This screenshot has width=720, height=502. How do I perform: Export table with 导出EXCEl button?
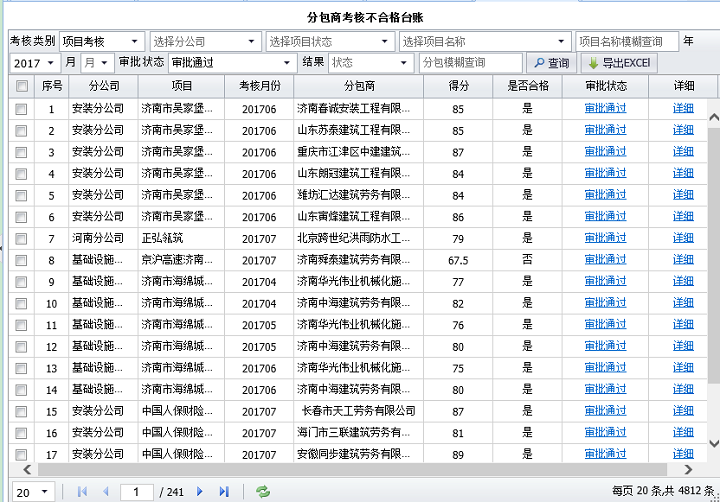click(619, 63)
